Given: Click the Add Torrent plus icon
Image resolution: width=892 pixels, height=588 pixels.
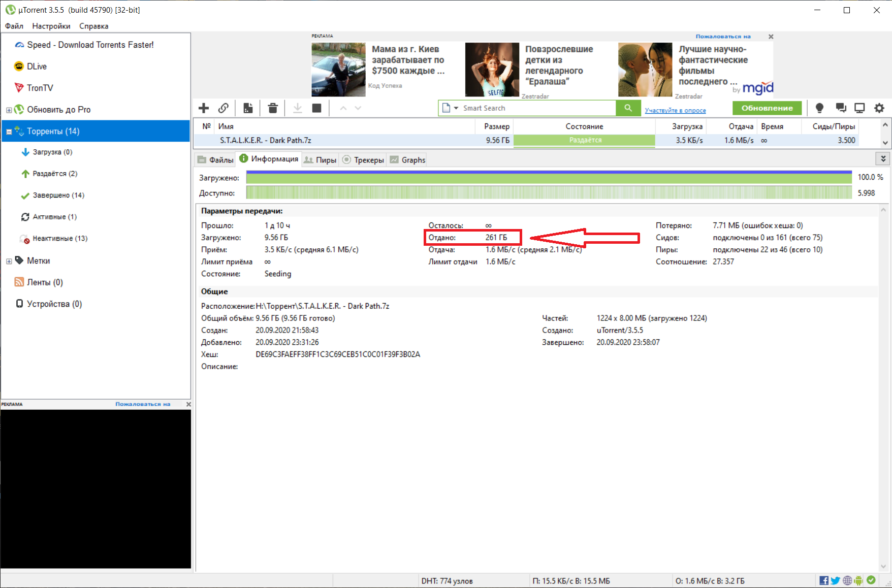Looking at the screenshot, I should coord(204,108).
